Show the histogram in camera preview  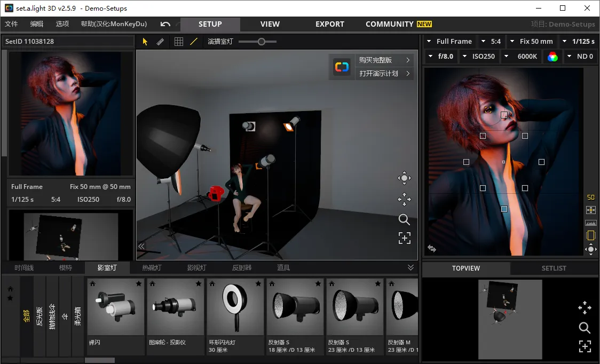point(590,223)
